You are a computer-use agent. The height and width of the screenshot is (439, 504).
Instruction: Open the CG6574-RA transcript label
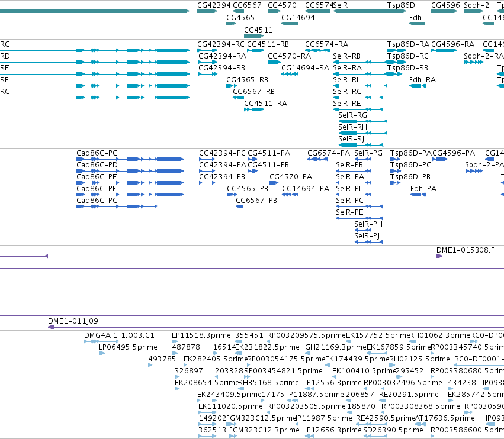pyautogui.click(x=326, y=44)
